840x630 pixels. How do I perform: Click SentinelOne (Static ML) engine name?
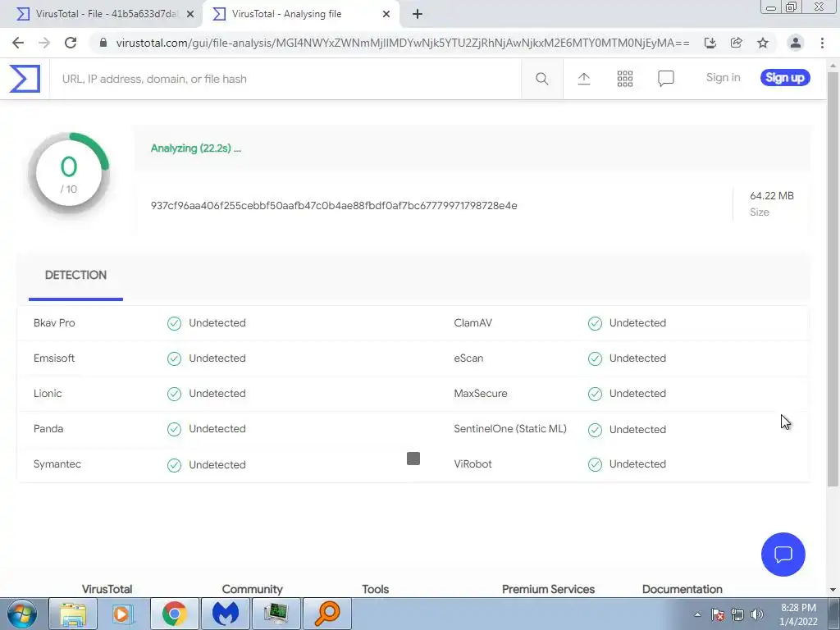click(x=510, y=429)
